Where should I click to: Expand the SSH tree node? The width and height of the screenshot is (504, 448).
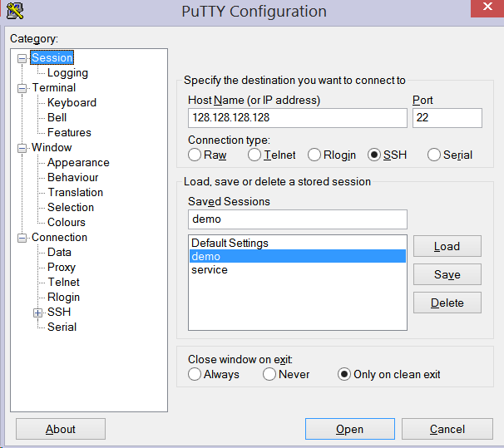(37, 313)
